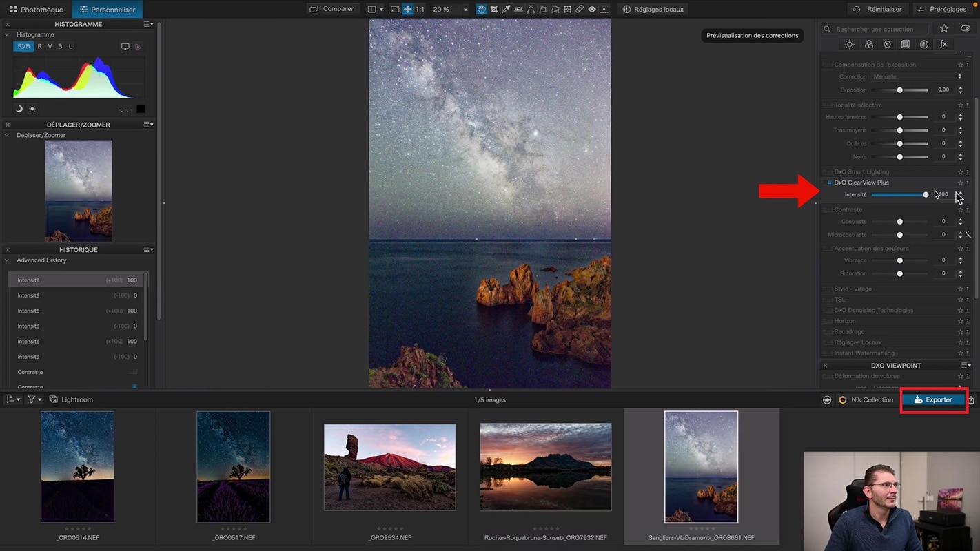The height and width of the screenshot is (551, 980).
Task: Open the zoom percentage dropdown
Action: (x=465, y=9)
